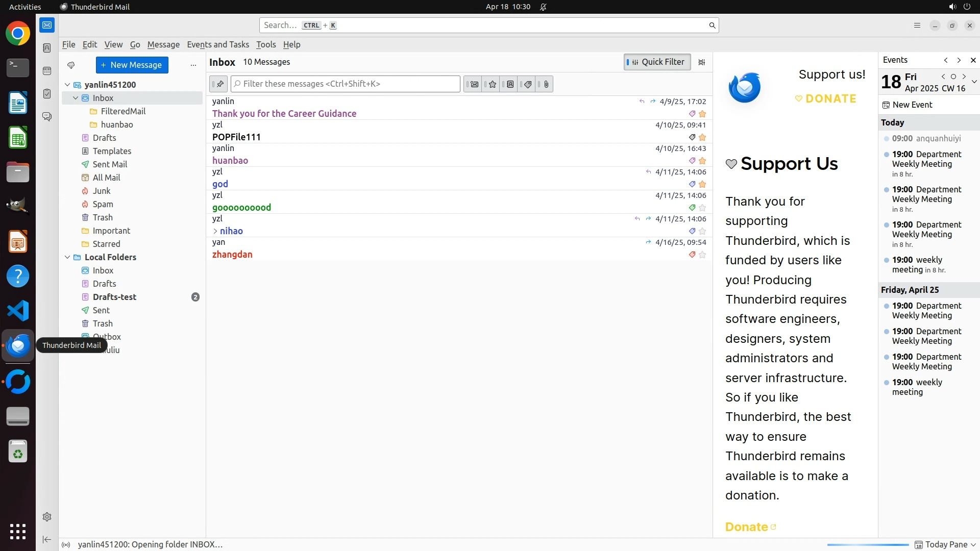Star the zhangdan message
Image resolution: width=980 pixels, height=551 pixels.
click(x=702, y=255)
